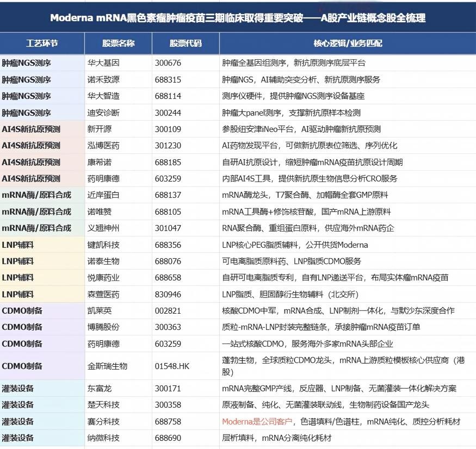Click stock code 688076
476x449 pixels.
click(x=168, y=261)
